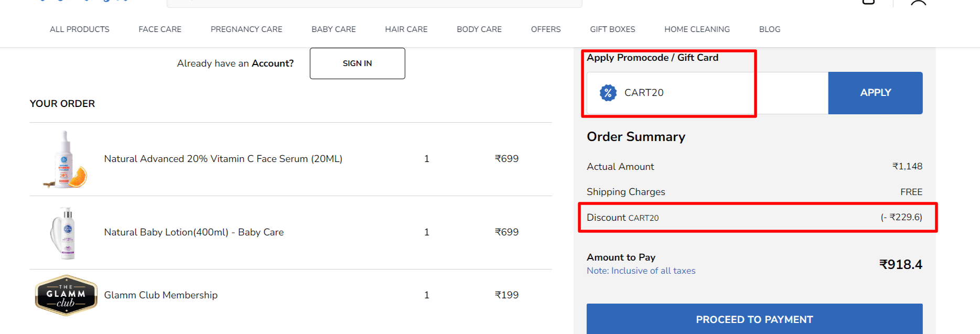The width and height of the screenshot is (980, 334).
Task: Click PROCEED TO PAYMENT
Action: [754, 319]
